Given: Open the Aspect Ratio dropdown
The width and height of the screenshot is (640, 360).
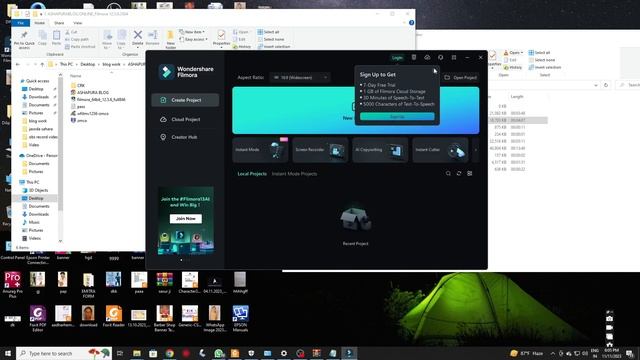Looking at the screenshot, I should [x=300, y=78].
